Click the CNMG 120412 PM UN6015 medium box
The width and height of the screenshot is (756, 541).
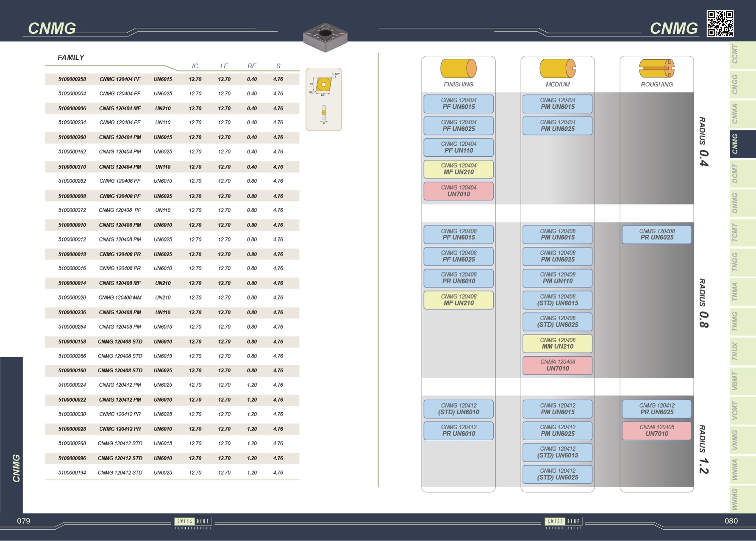pos(557,409)
